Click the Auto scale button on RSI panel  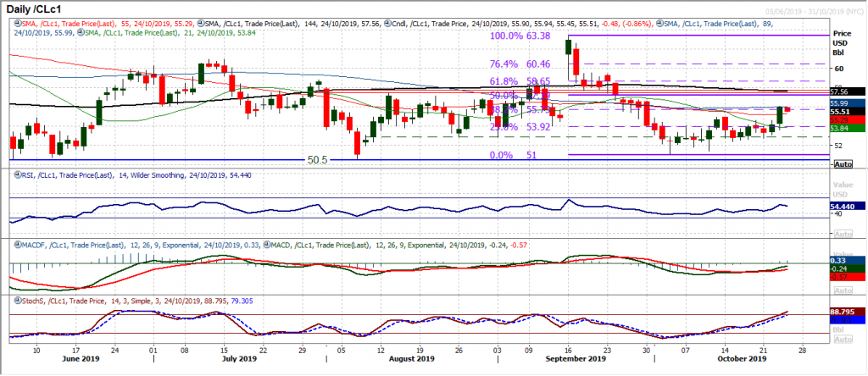[x=843, y=234]
